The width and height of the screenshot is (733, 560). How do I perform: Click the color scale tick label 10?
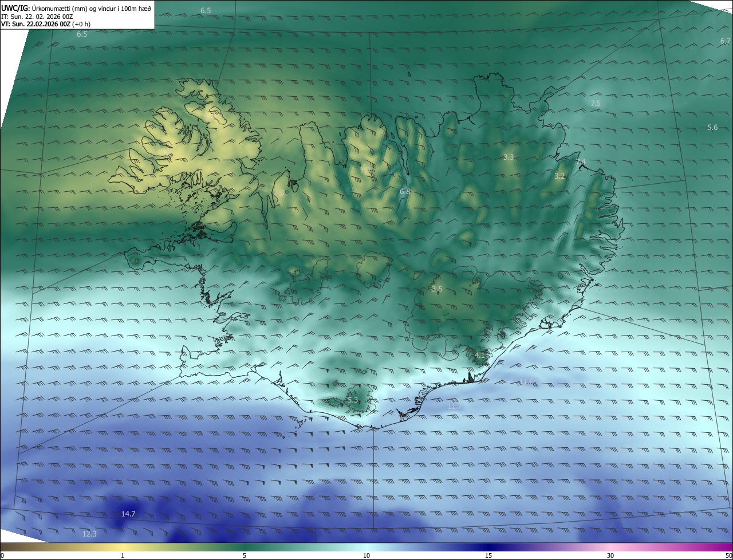tap(366, 555)
